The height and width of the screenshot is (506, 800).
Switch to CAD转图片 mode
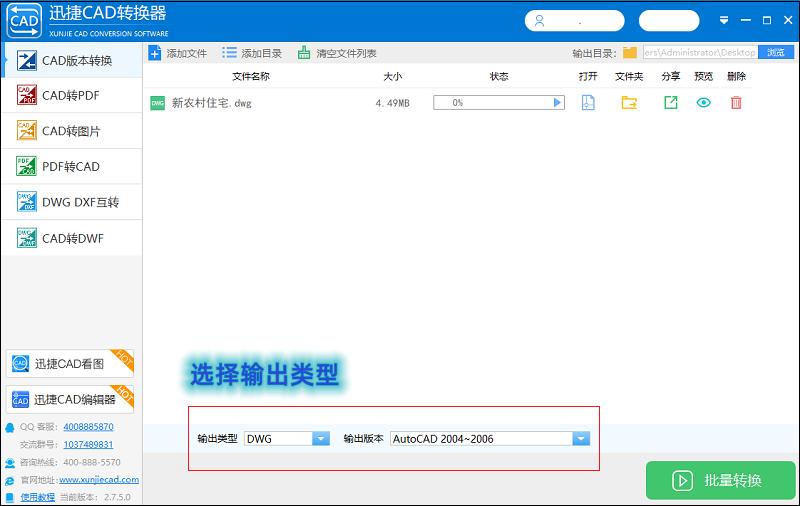point(71,131)
